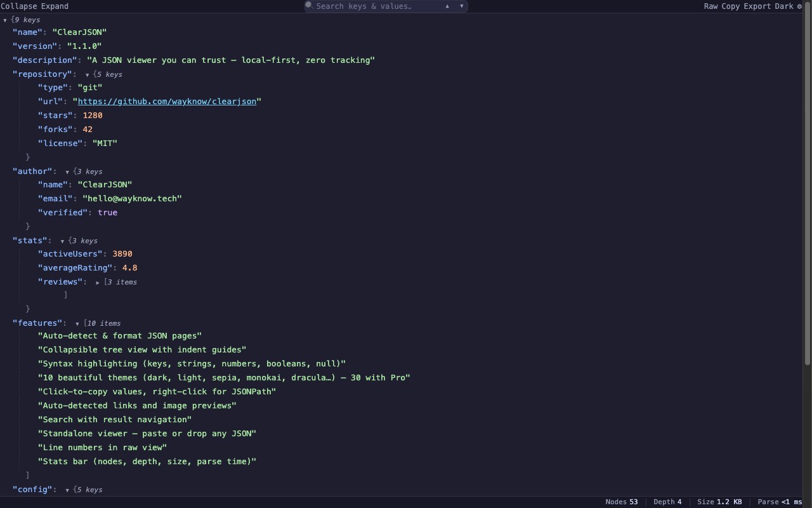Click the "Standalone viewer" feature string
The height and width of the screenshot is (508, 812).
tap(147, 434)
